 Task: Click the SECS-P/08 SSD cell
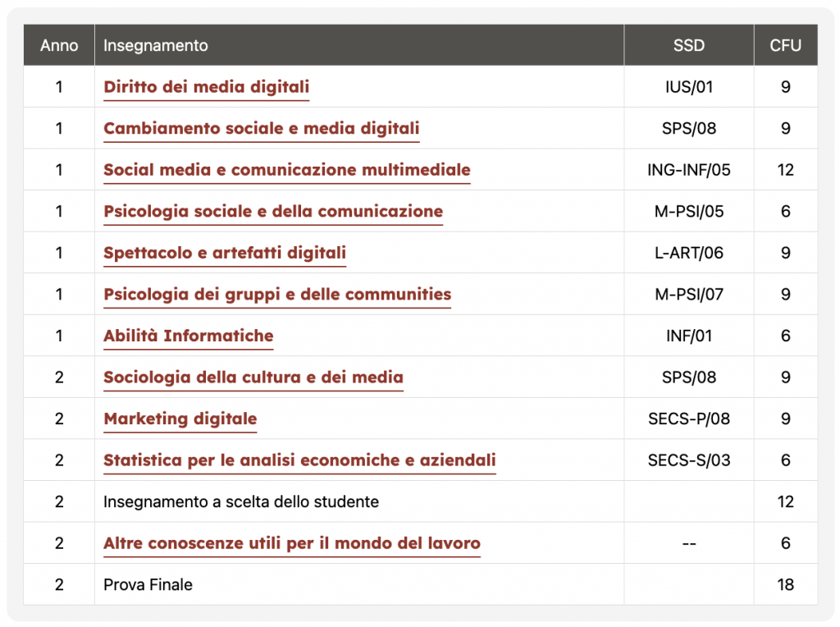coord(689,419)
